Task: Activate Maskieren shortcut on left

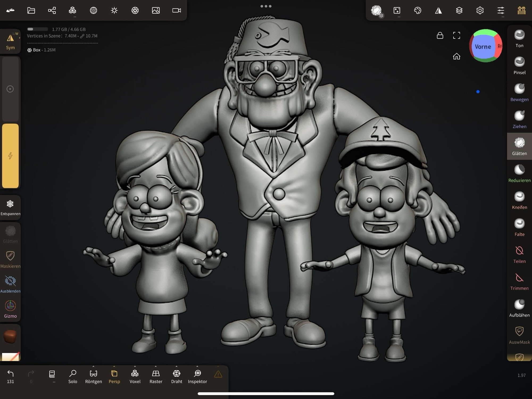Action: pos(10,259)
